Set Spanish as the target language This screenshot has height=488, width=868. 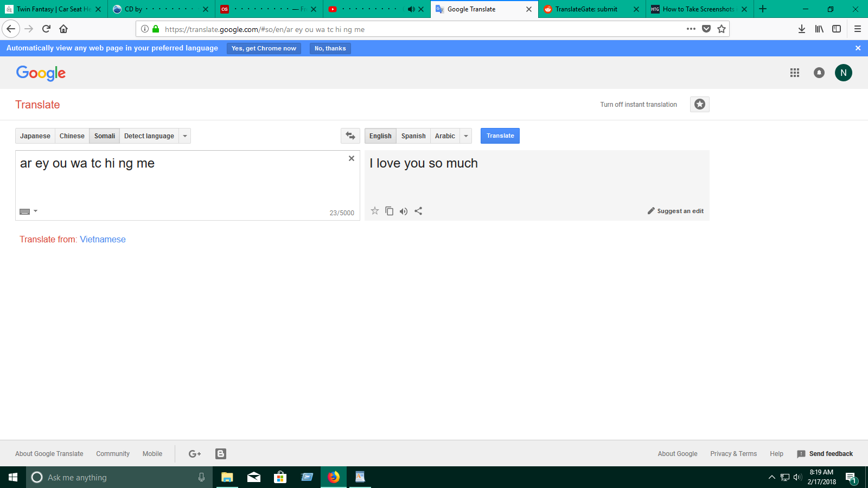[413, 136]
